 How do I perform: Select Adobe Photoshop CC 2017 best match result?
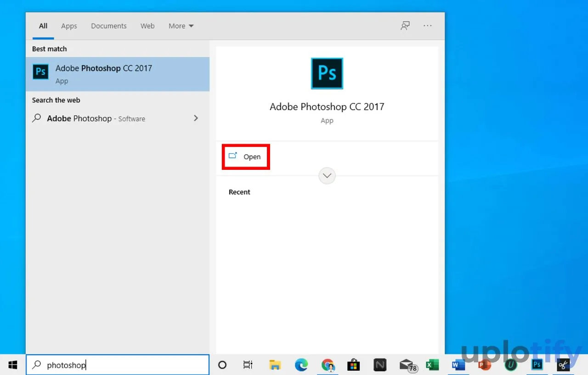[118, 74]
